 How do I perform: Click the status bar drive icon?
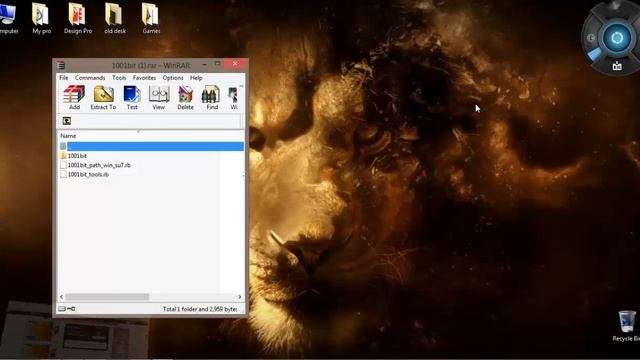click(x=62, y=309)
